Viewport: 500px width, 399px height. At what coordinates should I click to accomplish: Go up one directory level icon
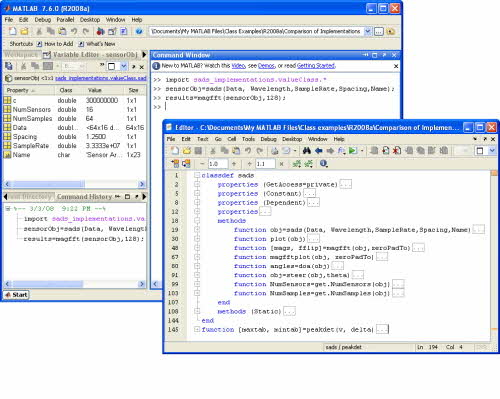(391, 32)
